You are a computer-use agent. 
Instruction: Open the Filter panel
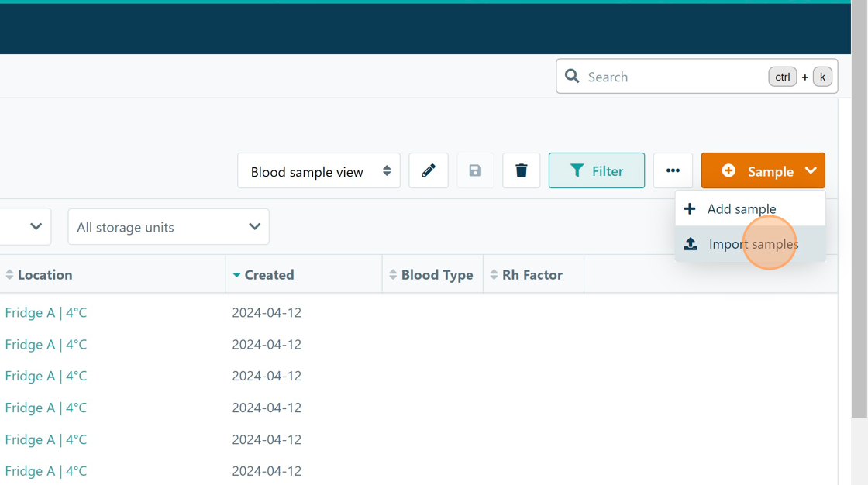(x=596, y=170)
